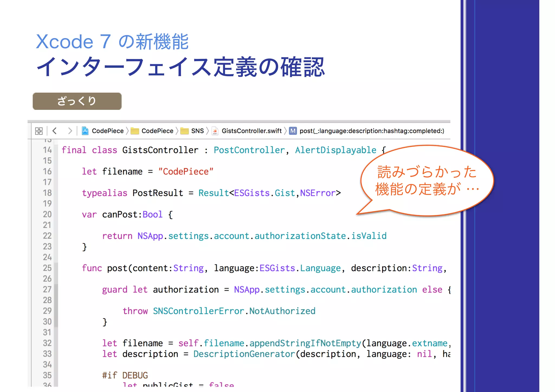Open the related items grid menu
The image size is (555, 392).
click(x=39, y=131)
